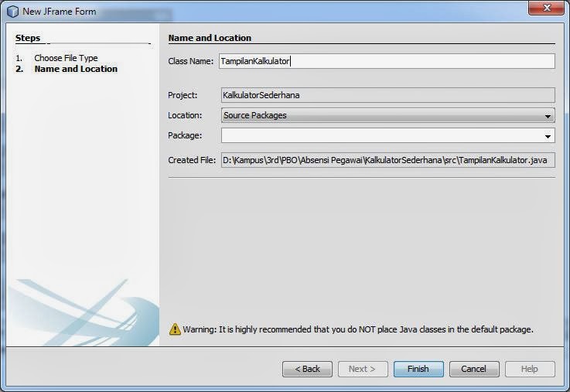
Task: Click the Project field showing KalkulatorSederhana
Action: (388, 95)
